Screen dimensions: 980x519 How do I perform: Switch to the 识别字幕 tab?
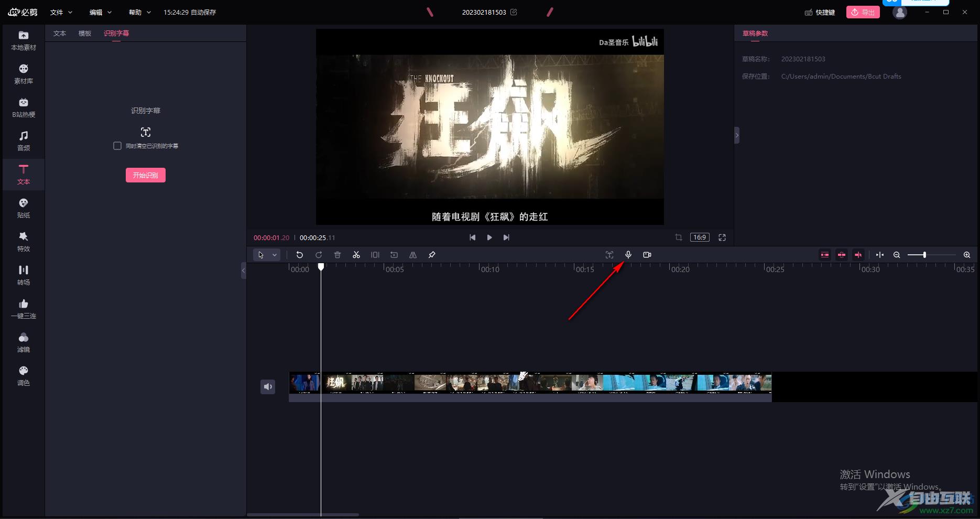click(x=116, y=33)
